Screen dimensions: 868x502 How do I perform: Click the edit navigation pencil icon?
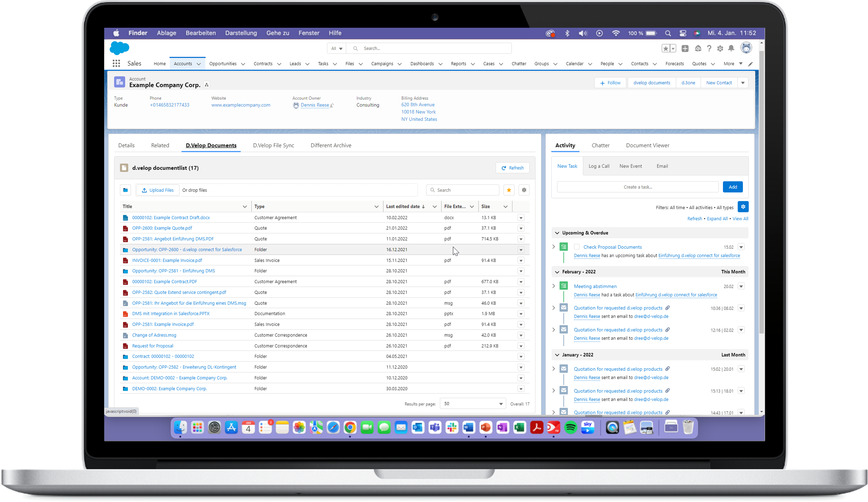[x=751, y=64]
